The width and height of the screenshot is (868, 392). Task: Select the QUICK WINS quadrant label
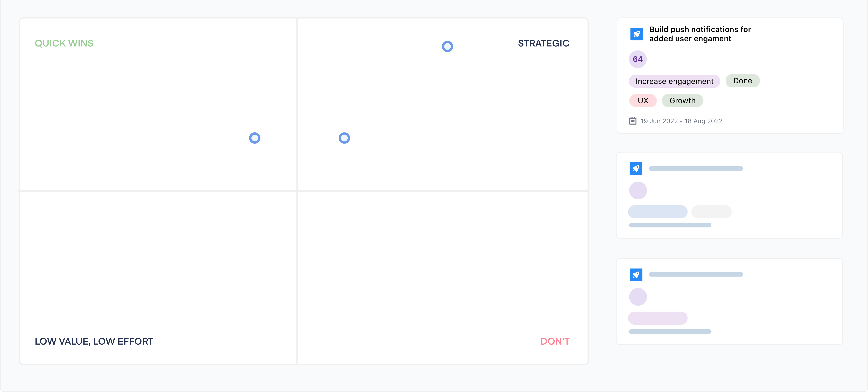coord(64,43)
